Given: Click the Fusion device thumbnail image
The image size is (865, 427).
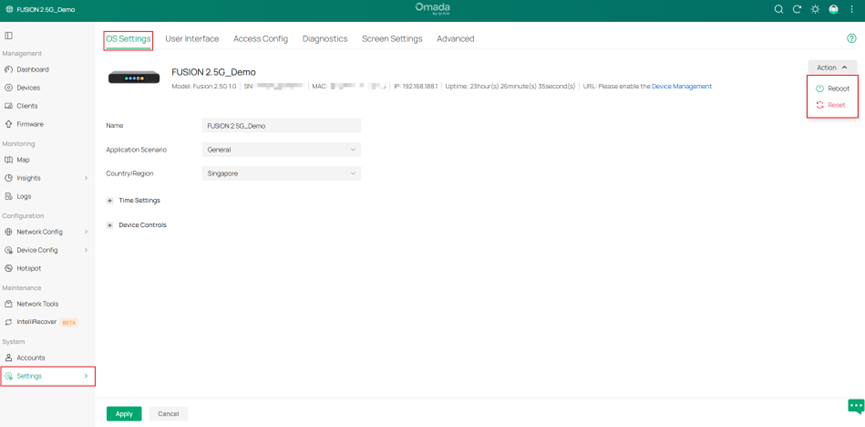Looking at the screenshot, I should pos(134,78).
